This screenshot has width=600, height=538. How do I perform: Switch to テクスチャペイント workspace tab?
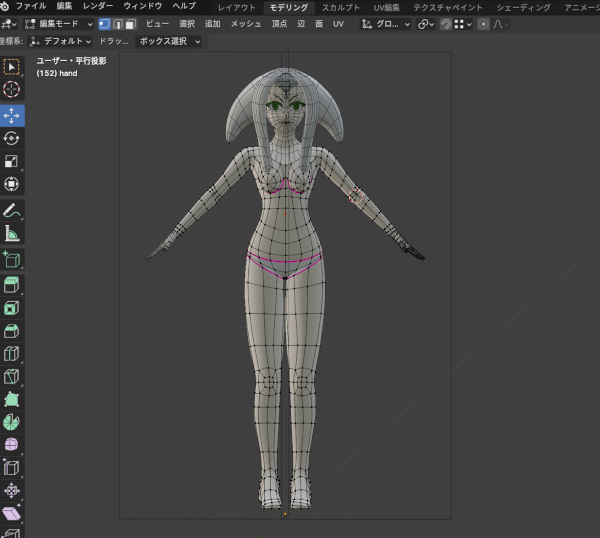click(448, 7)
